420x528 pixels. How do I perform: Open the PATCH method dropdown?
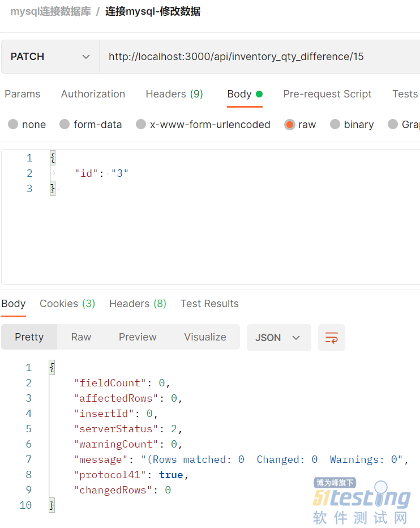coord(50,57)
